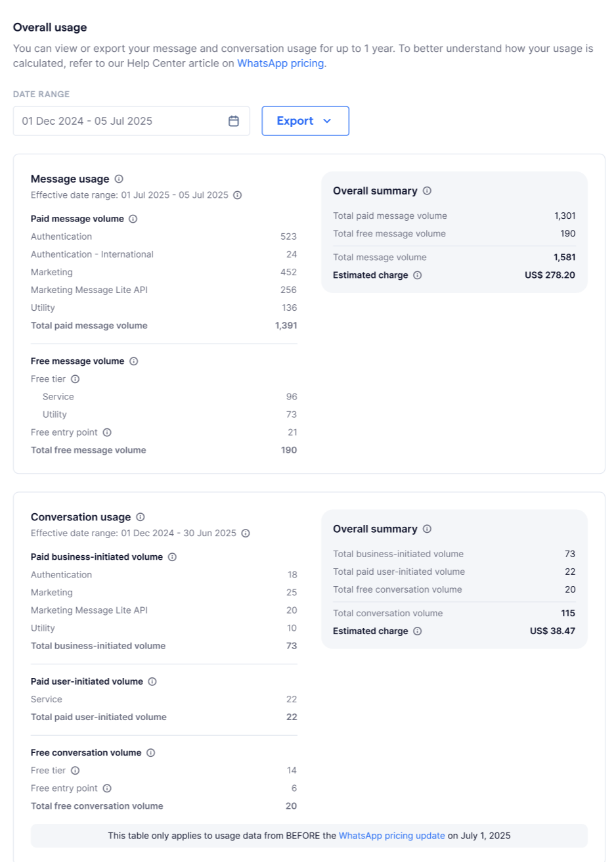616x862 pixels.
Task: Click info icon for conversation Overall summary
Action: (x=427, y=529)
